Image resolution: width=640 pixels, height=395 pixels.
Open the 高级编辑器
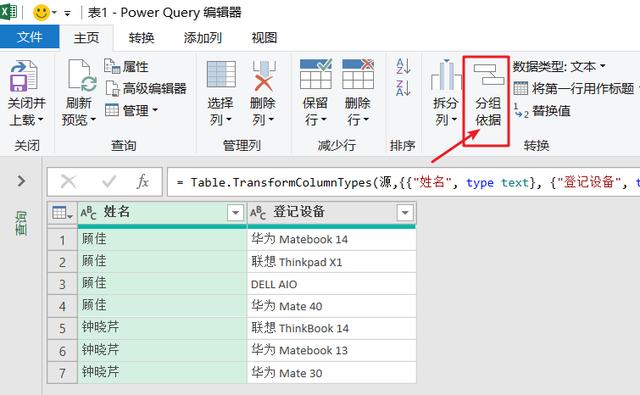146,88
